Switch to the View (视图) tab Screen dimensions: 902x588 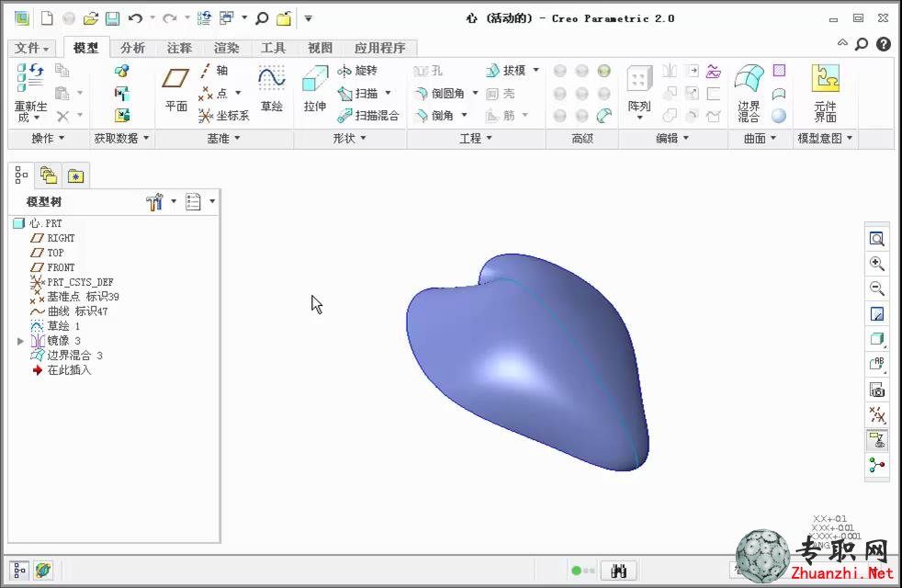pos(320,48)
